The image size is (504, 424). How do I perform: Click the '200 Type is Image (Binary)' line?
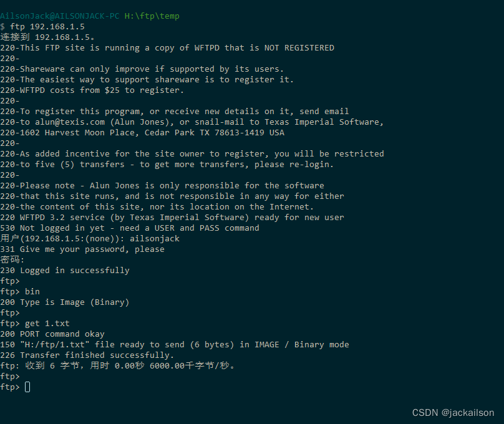coord(65,302)
